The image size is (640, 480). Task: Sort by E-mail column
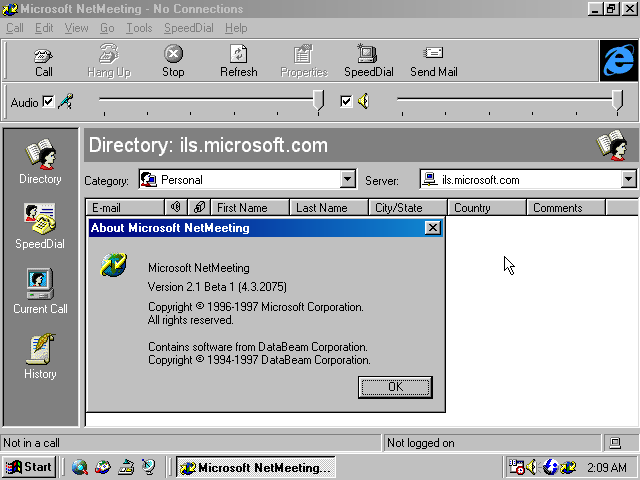click(x=125, y=207)
